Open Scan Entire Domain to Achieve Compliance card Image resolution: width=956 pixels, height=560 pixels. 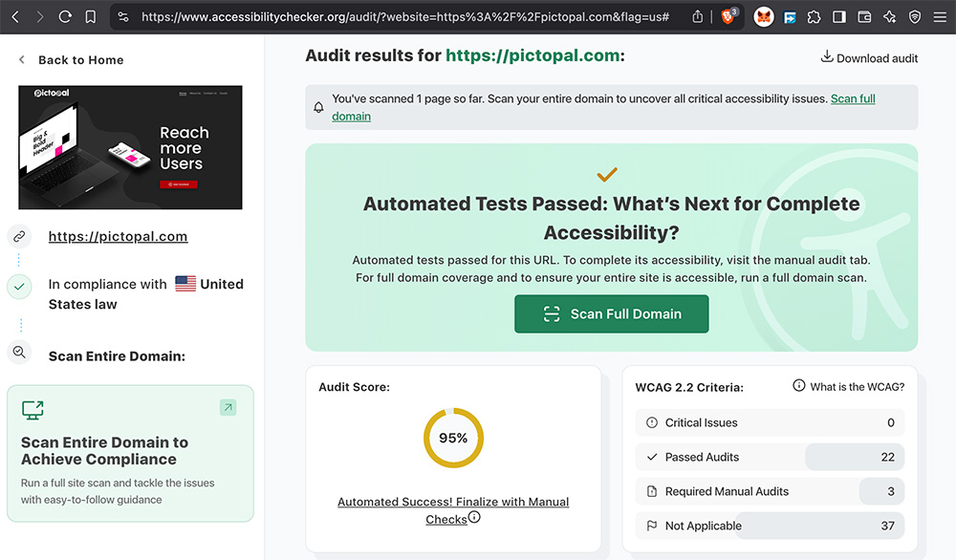coord(130,453)
